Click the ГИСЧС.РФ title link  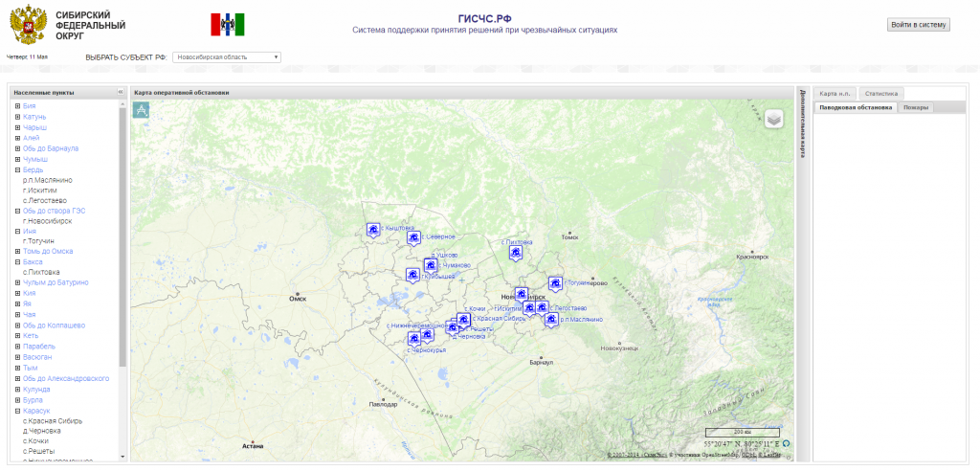[x=484, y=18]
